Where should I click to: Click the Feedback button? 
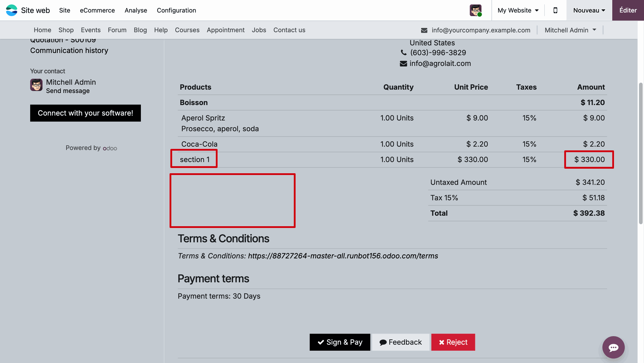click(x=400, y=342)
